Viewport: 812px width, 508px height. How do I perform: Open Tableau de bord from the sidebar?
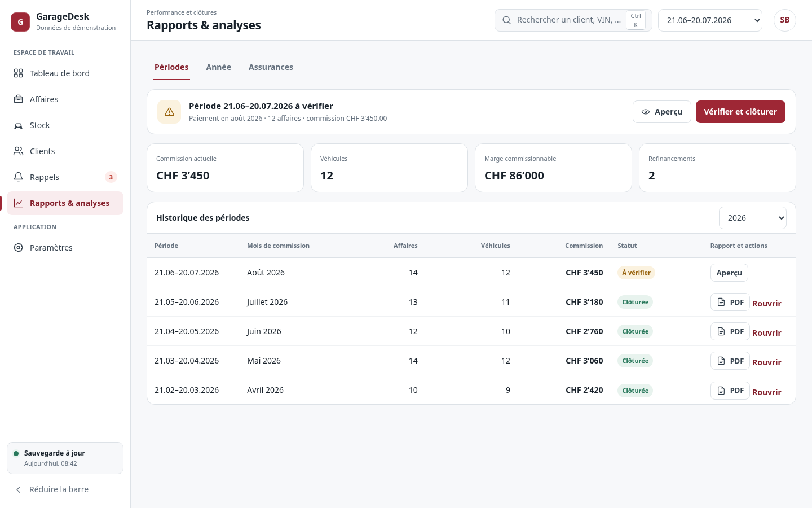click(x=65, y=73)
